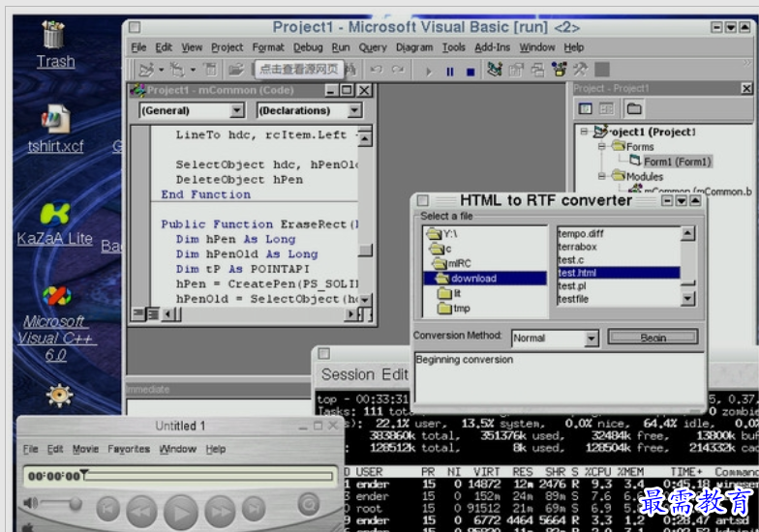Click the file list scroll up arrow
759x532 pixels.
coord(687,234)
